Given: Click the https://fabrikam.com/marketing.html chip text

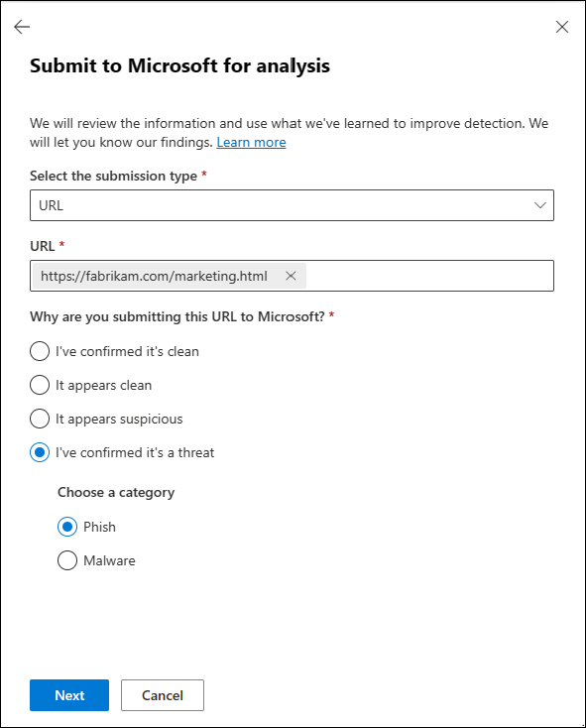Looking at the screenshot, I should 154,276.
